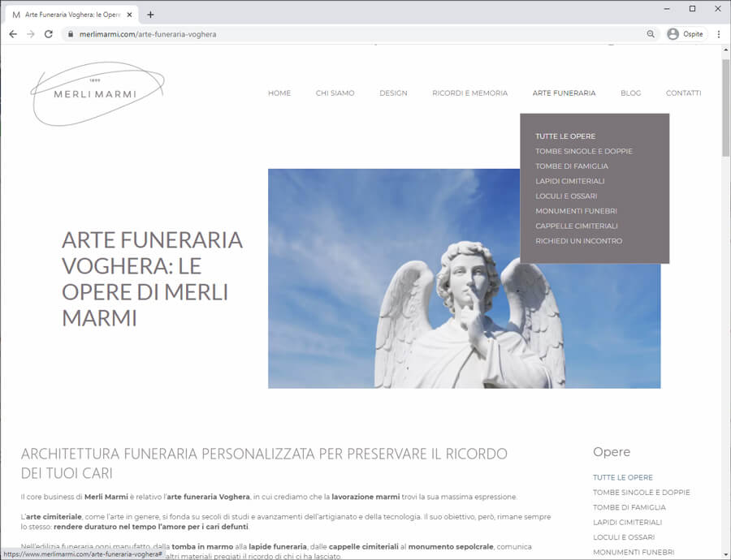Click LOCULI E OSSARI in Opere sidebar
The width and height of the screenshot is (731, 560).
(x=623, y=536)
